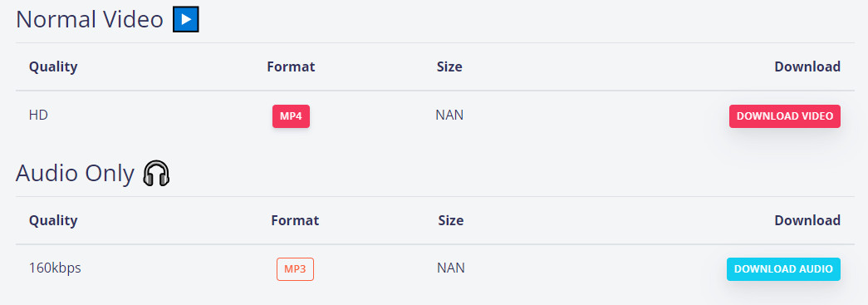This screenshot has width=868, height=305.
Task: Click the Quality header in the audio table
Action: pos(53,220)
